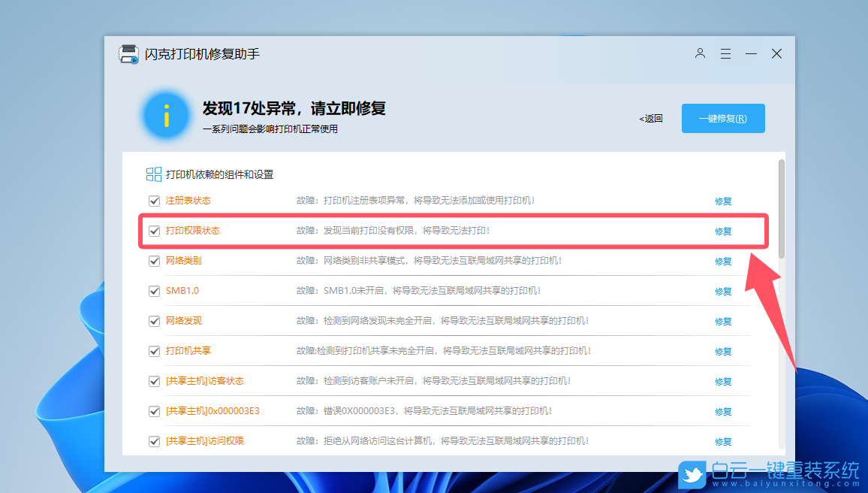Click 修复 for the 网络类别 issue
The width and height of the screenshot is (868, 493).
[722, 261]
